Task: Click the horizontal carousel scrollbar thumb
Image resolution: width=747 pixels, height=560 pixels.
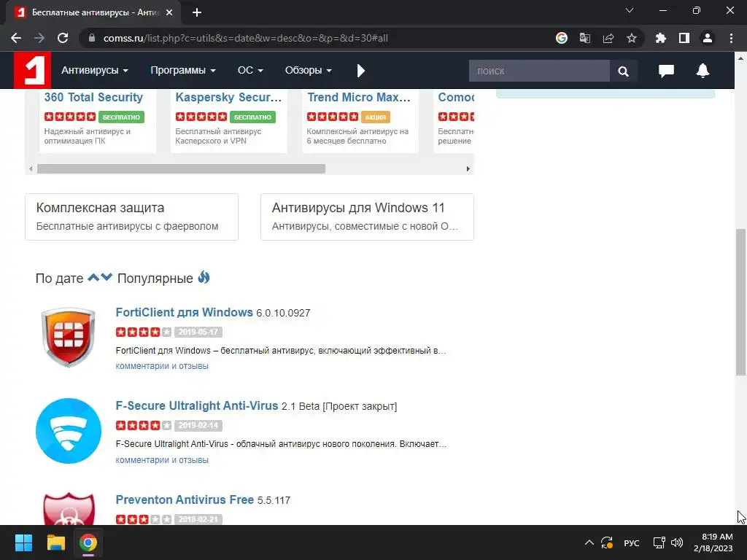Action: point(181,168)
